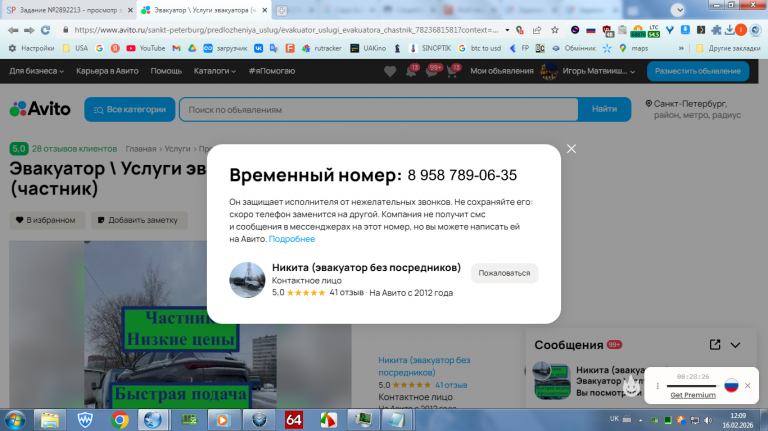Click the volume icon in system tray
The image size is (768, 431).
(708, 420)
